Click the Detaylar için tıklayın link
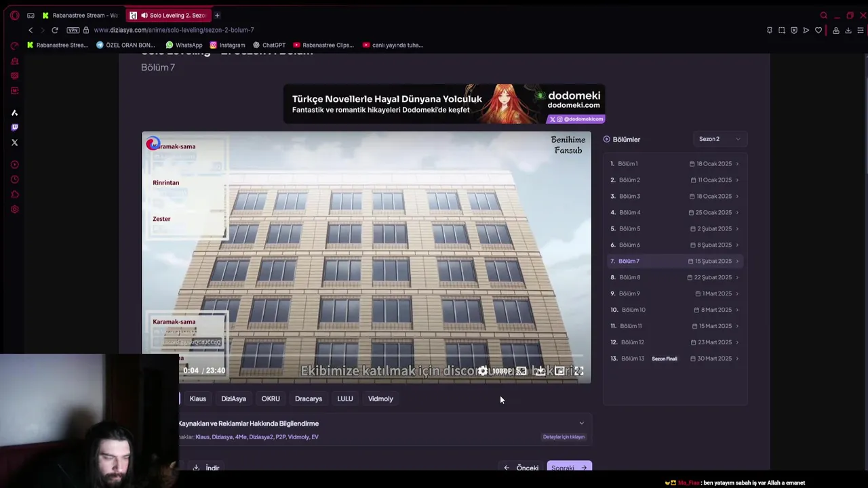Screen dimensions: 868x488 point(564,437)
